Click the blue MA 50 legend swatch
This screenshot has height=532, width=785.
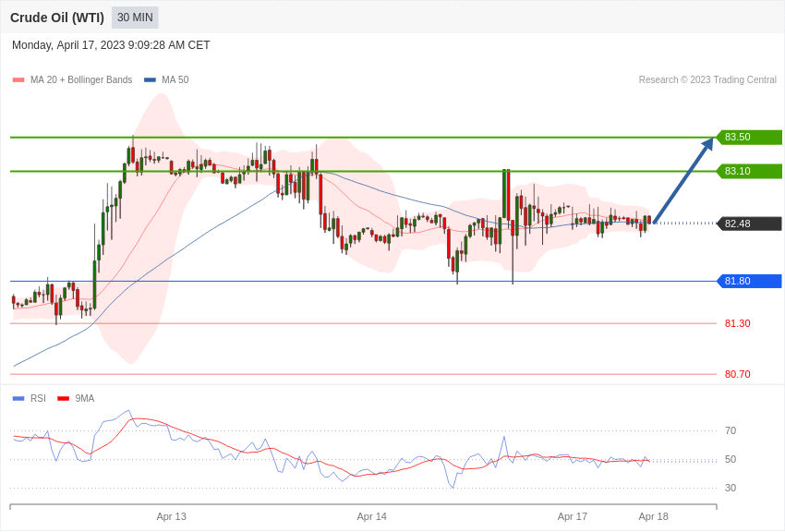151,80
